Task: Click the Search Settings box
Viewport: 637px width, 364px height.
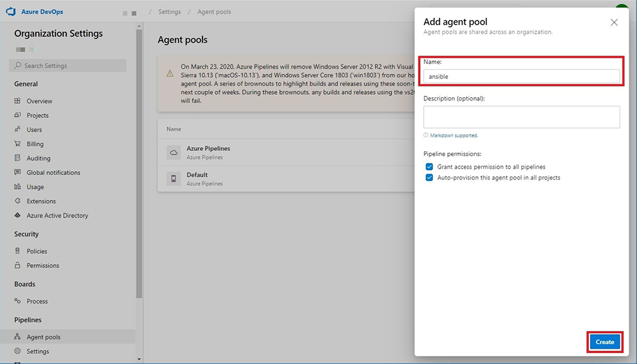Action: tap(68, 66)
